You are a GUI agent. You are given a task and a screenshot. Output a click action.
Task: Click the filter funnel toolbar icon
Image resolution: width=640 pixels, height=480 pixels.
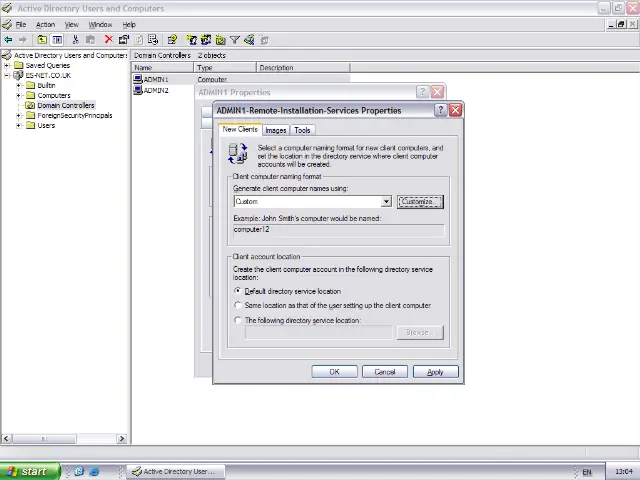click(x=235, y=40)
